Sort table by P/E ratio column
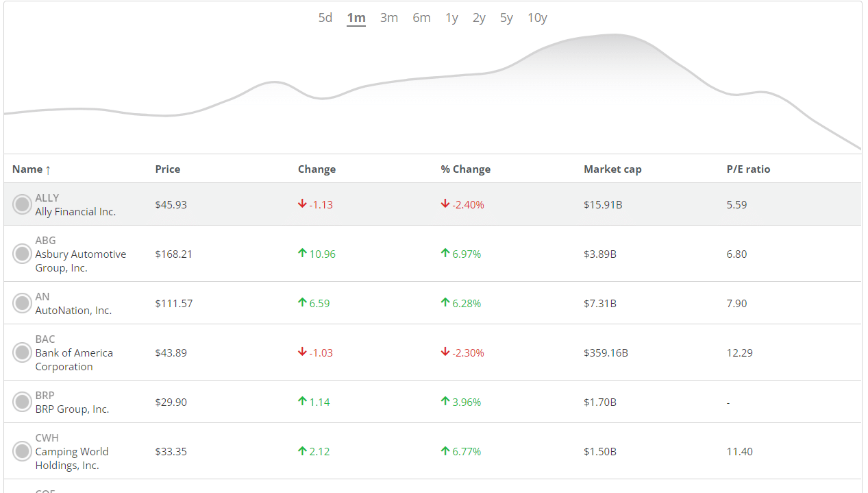The image size is (868, 493). pyautogui.click(x=748, y=169)
